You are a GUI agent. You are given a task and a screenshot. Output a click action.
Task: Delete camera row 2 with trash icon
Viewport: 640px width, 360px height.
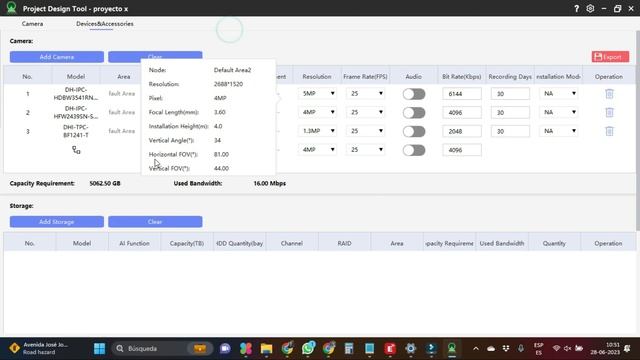click(x=609, y=112)
